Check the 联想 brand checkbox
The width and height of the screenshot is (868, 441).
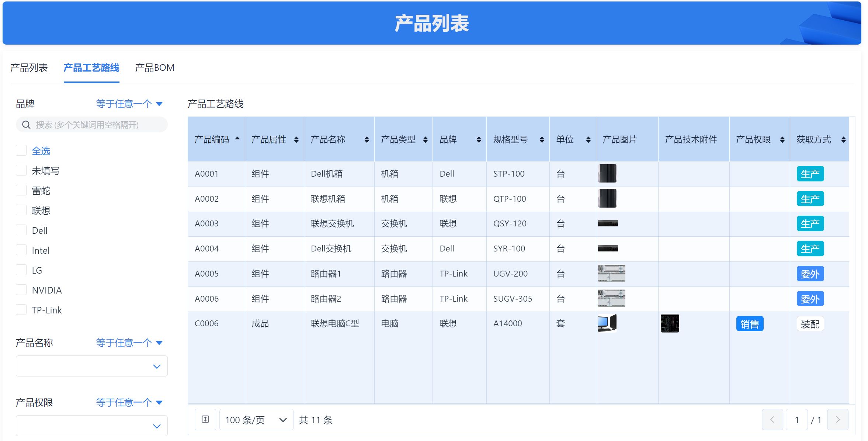click(21, 210)
